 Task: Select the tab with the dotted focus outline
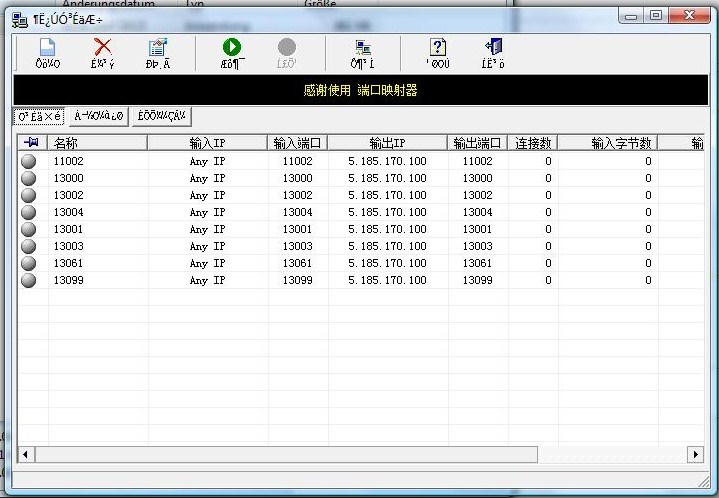pos(39,116)
